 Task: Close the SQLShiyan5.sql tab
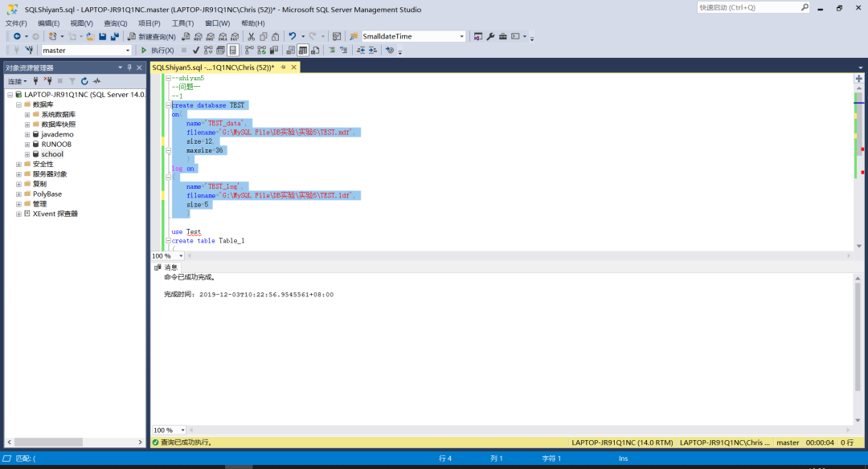pos(294,67)
